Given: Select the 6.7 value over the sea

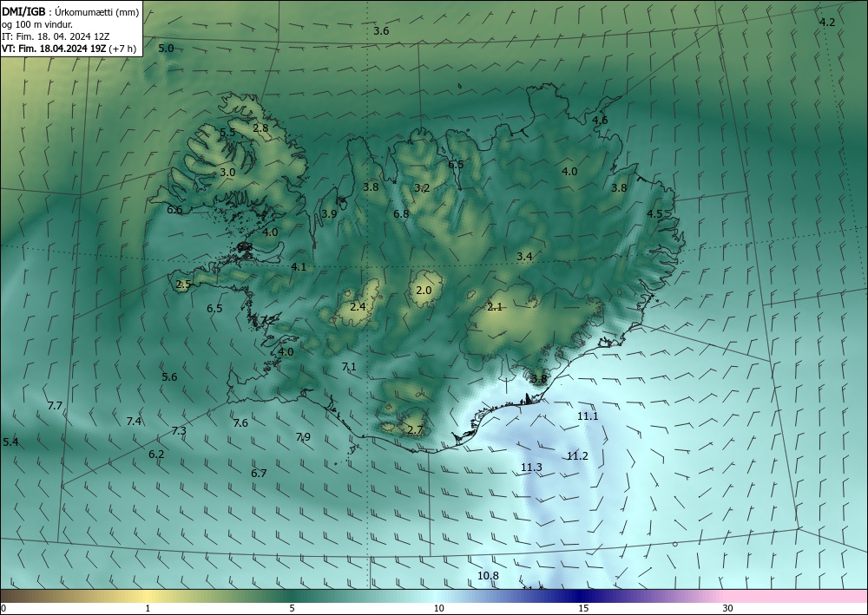Looking at the screenshot, I should coord(259,473).
